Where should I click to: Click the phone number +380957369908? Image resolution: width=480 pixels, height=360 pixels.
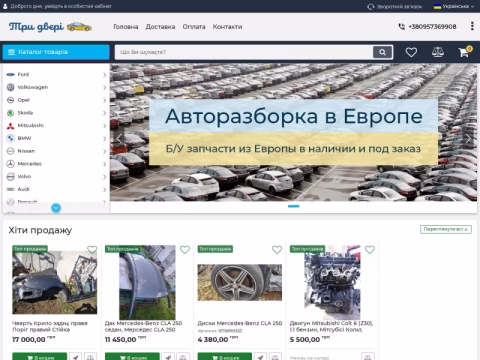[x=432, y=27]
